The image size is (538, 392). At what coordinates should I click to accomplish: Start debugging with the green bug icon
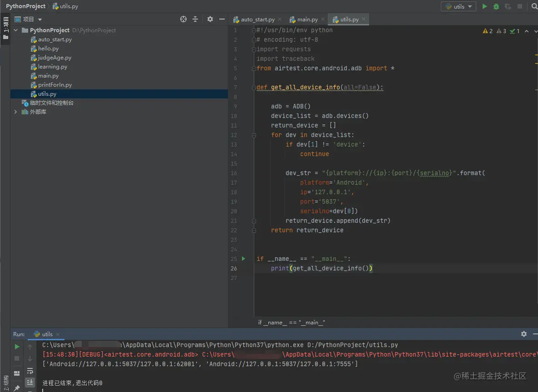tap(496, 6)
